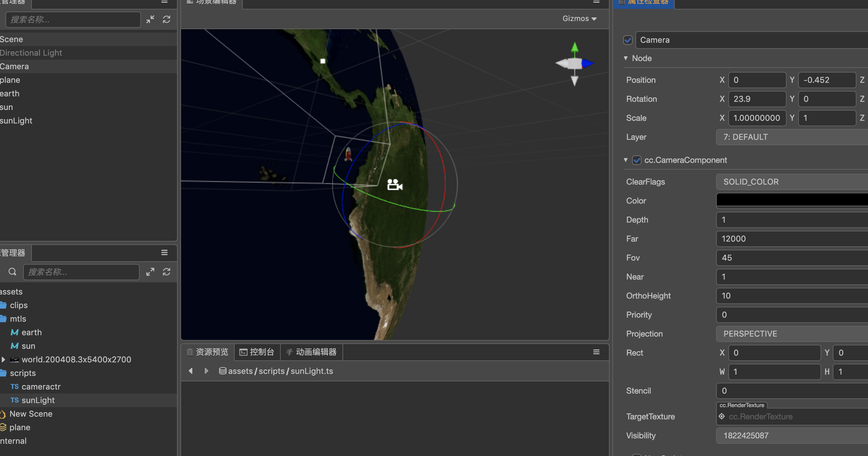The image size is (868, 456).
Task: Refresh the assets panel
Action: pos(166,272)
